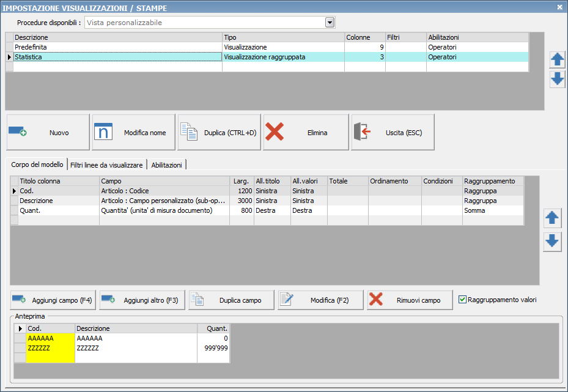Toggle the Raggruppamento valori checkbox

point(462,299)
